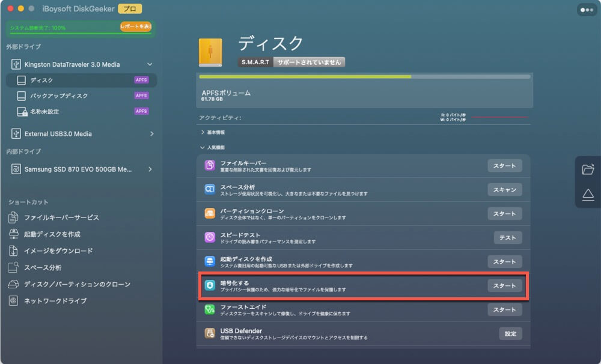Expand the 基本情報 section

coord(202,132)
